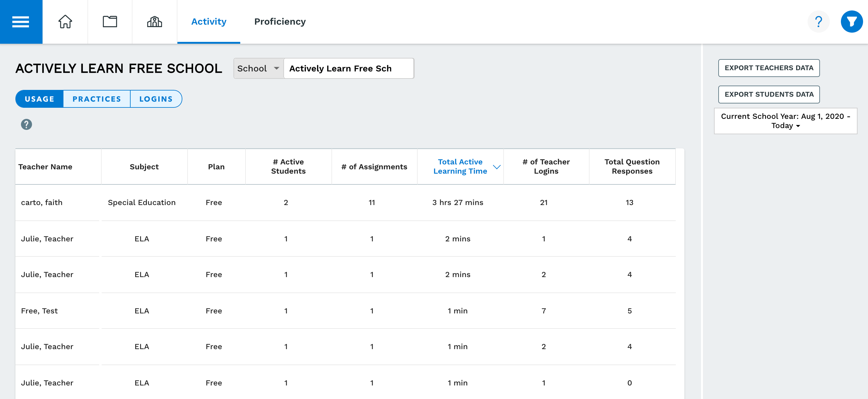Sort by # Active Students column
The image size is (868, 399).
[x=288, y=167]
